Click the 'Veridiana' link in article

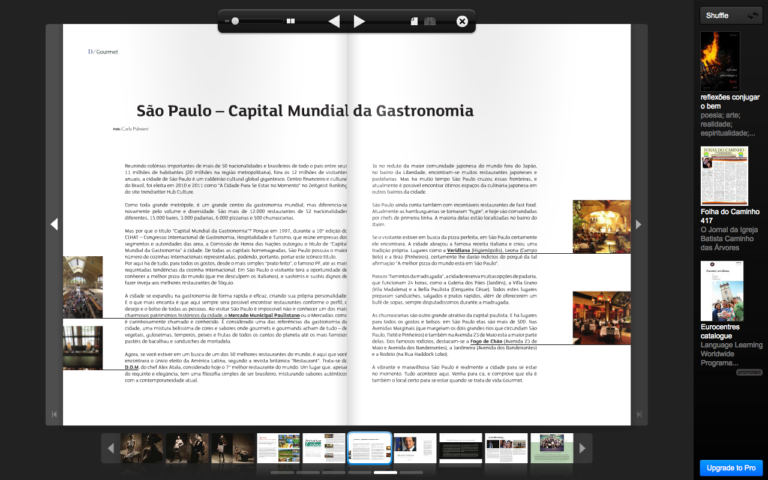click(458, 250)
